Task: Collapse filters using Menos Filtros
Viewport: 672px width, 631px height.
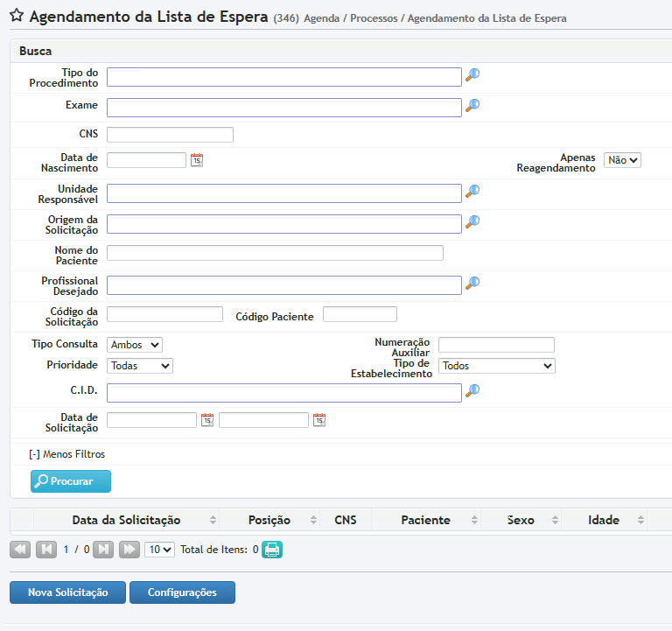Action: pyautogui.click(x=67, y=454)
